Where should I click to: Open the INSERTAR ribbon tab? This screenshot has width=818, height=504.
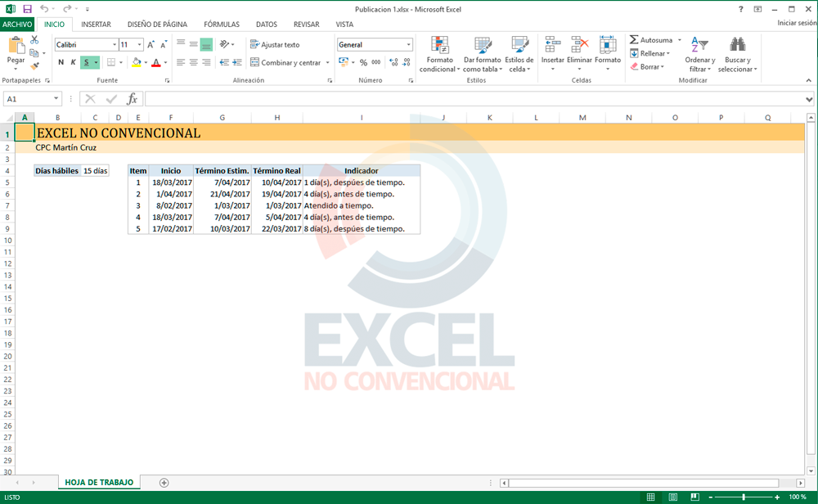[x=96, y=25]
